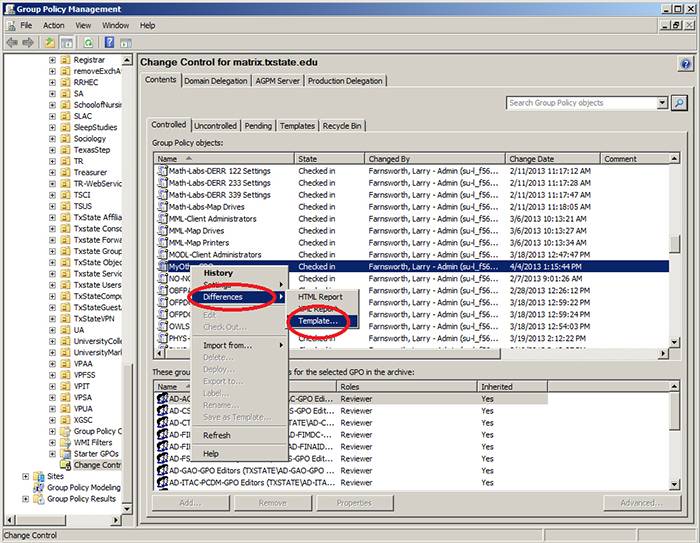Viewport: 700px width, 543px height.
Task: Expand the Registrar tree node
Action: [x=52, y=60]
